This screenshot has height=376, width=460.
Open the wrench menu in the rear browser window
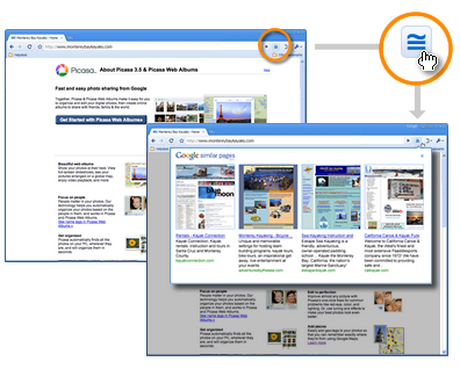pyautogui.click(x=297, y=47)
